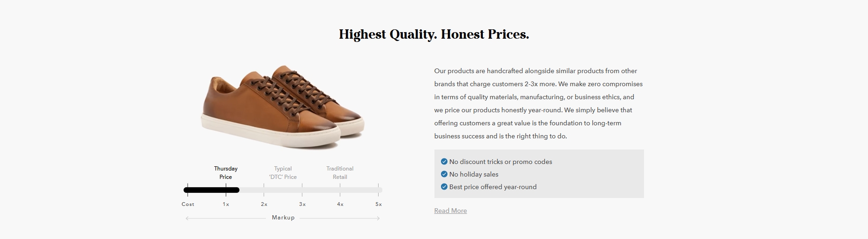The width and height of the screenshot is (868, 239).
Task: Select the Typical 'DTC' Price label
Action: tap(283, 172)
